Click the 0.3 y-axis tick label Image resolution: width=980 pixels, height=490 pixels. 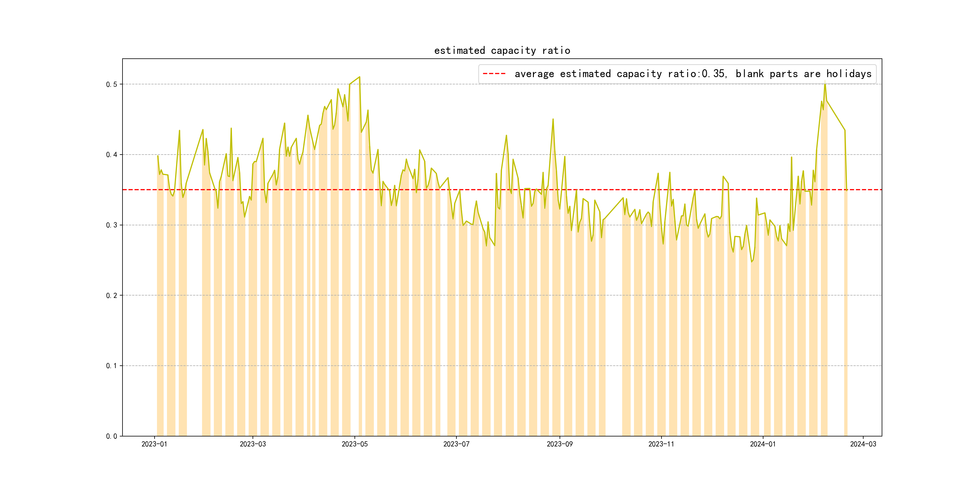[x=112, y=225]
